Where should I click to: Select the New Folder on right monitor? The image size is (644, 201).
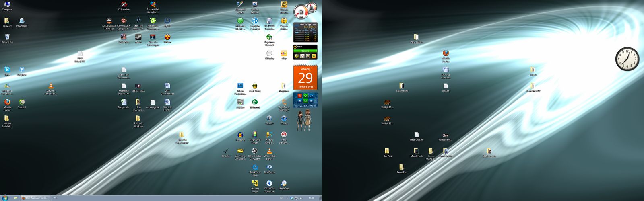pos(417,39)
